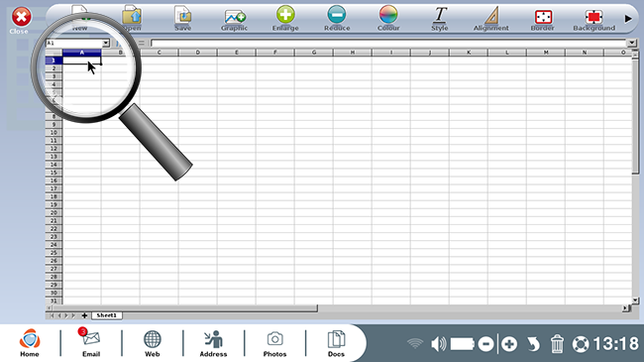Click the Graphic toolbar icon
Image resolution: width=644 pixels, height=362 pixels.
point(235,17)
